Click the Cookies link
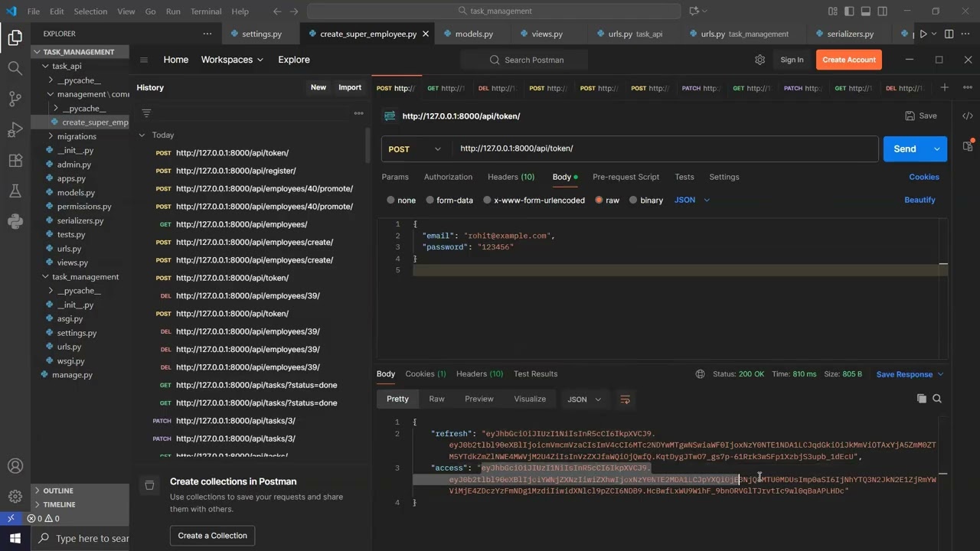This screenshot has width=980, height=551. (x=924, y=177)
